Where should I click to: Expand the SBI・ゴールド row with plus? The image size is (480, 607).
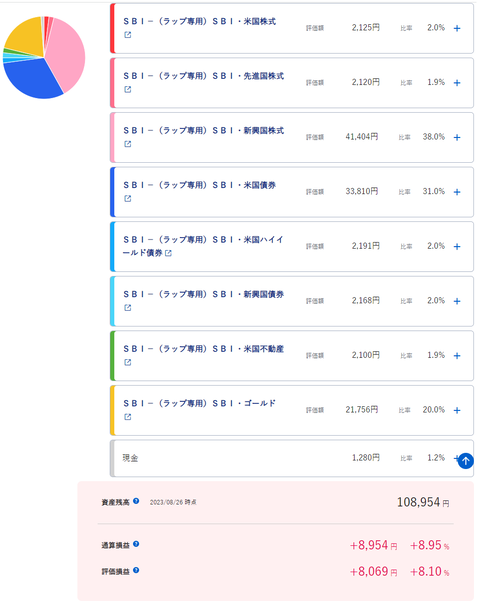tap(457, 410)
